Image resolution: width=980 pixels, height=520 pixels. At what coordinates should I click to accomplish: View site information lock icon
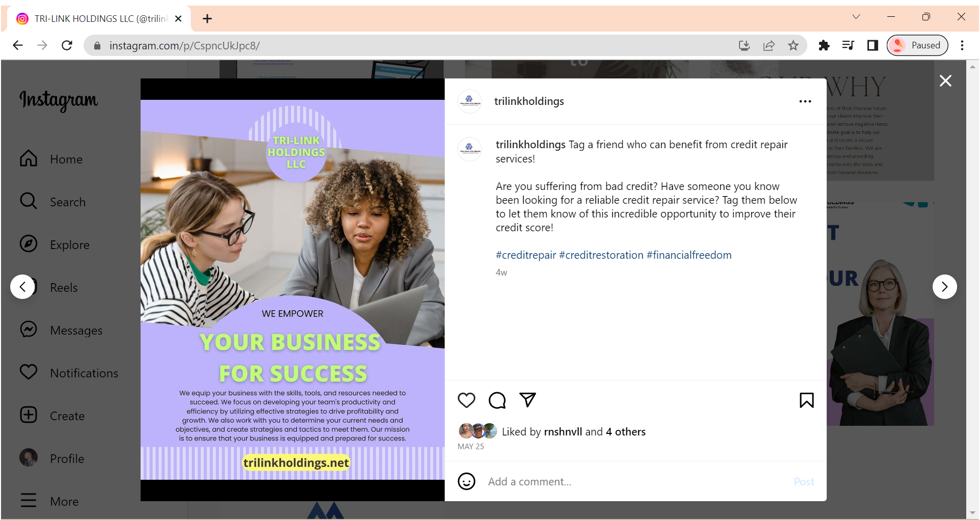pos(97,46)
